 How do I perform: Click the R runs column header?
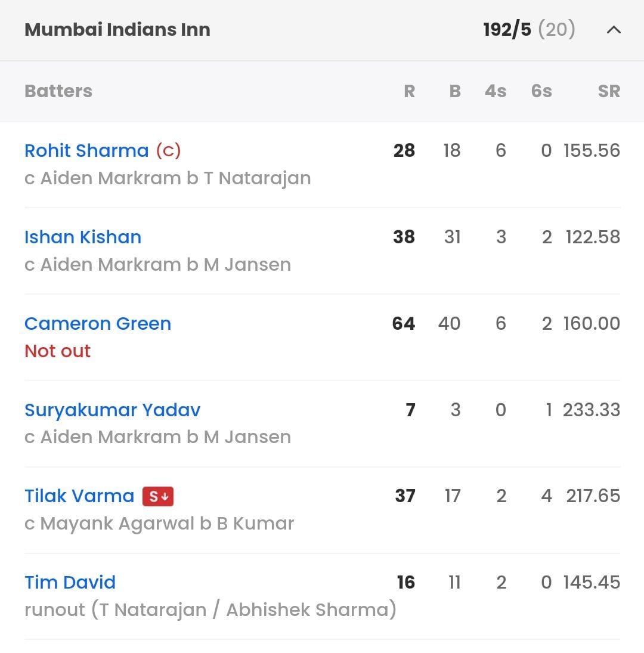tap(410, 91)
